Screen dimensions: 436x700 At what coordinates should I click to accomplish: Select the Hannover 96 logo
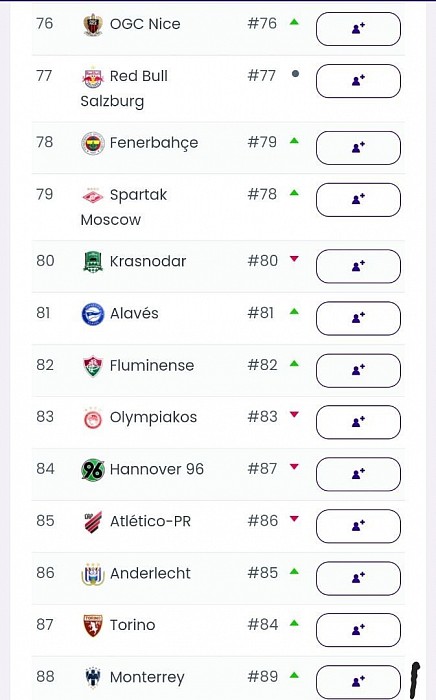pyautogui.click(x=93, y=470)
